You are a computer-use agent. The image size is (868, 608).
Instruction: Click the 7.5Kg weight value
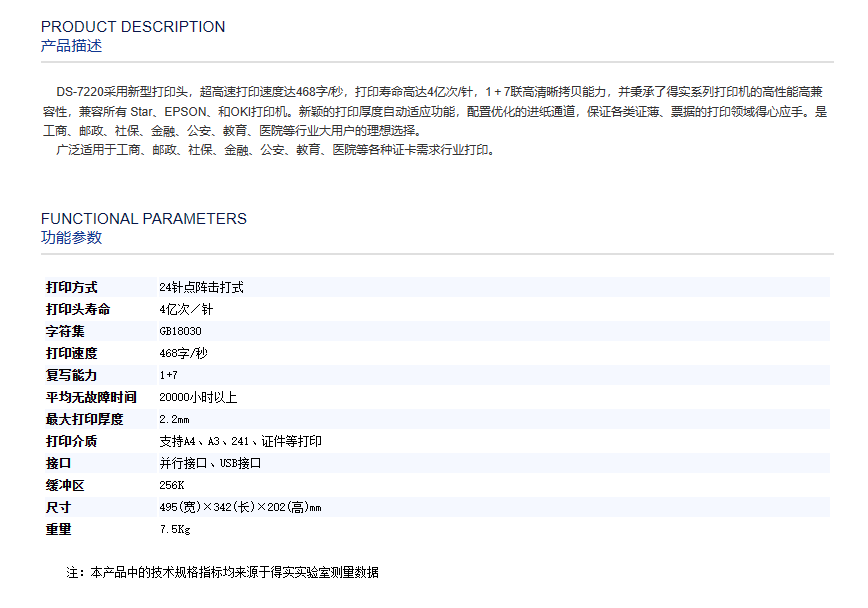(x=174, y=529)
